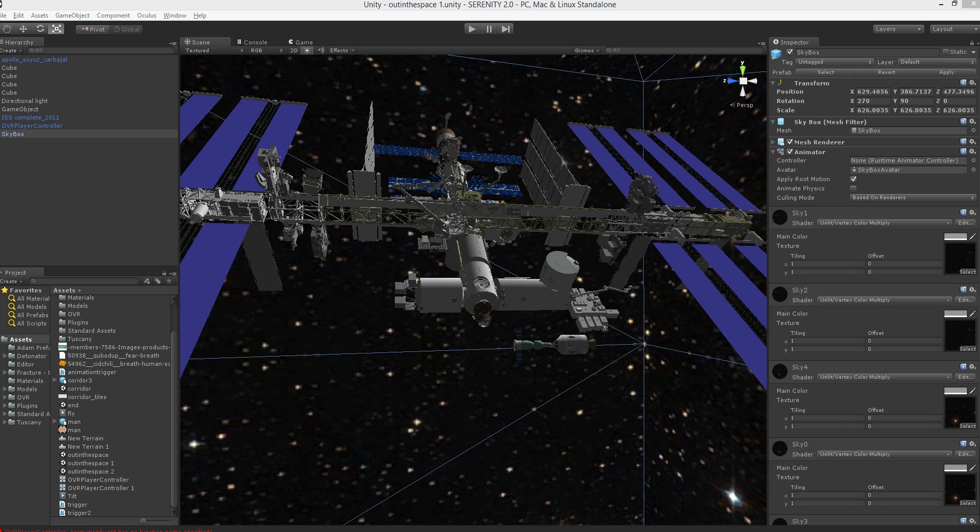Image resolution: width=980 pixels, height=532 pixels.
Task: Open Sky Box Mesh Filter gear menu
Action: pyautogui.click(x=972, y=122)
